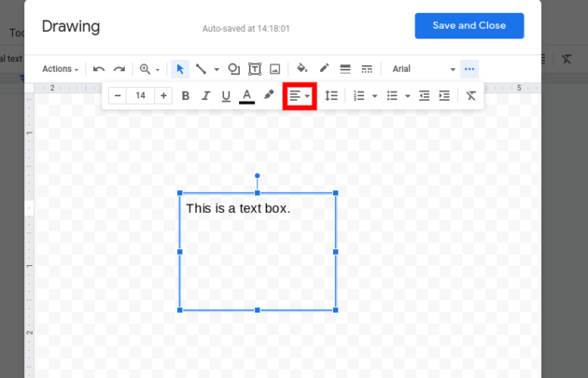Expand the line type dropdown arrow
Screen dimensions: 588x378
[217, 69]
